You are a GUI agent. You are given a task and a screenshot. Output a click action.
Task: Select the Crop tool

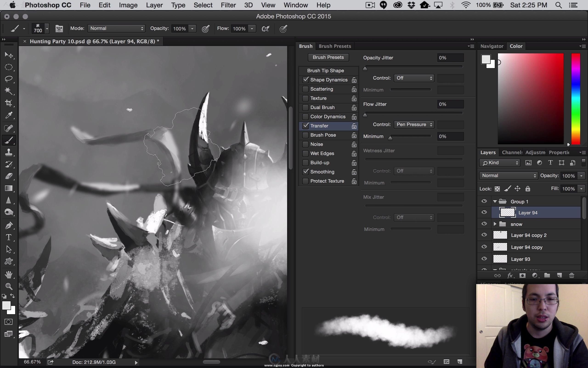click(x=9, y=103)
